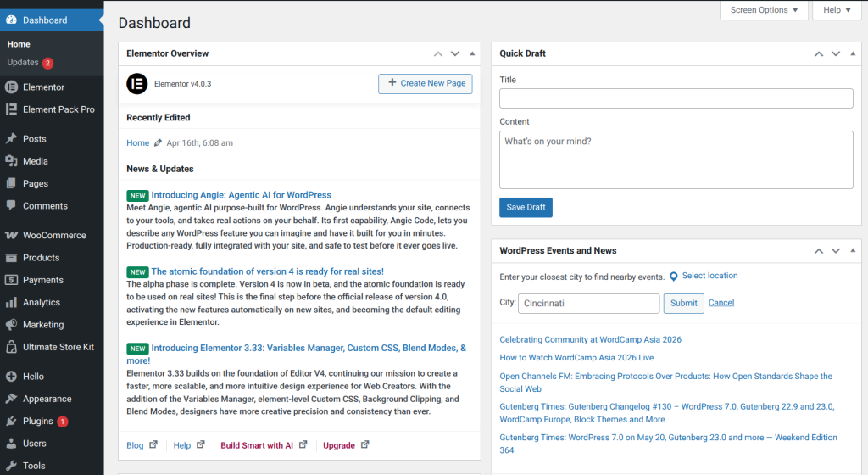Collapse the WordPress Events and News panel
The height and width of the screenshot is (475, 868).
[853, 251]
